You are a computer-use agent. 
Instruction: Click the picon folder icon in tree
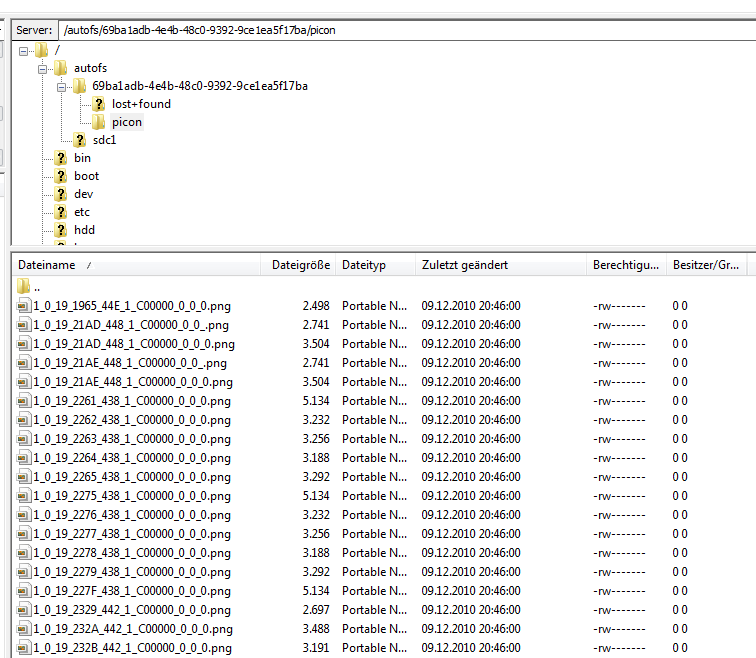pos(99,122)
